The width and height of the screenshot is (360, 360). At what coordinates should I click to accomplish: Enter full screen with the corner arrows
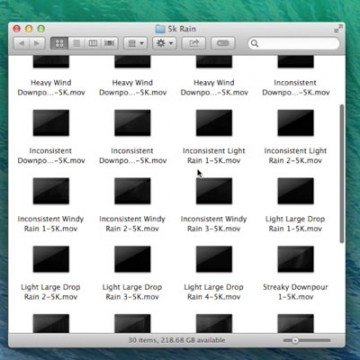click(x=338, y=29)
